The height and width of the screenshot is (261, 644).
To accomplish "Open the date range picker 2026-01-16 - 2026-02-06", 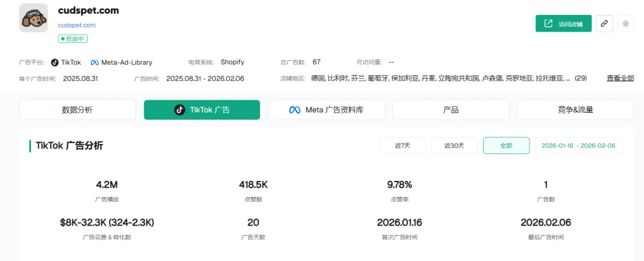I will coord(579,146).
